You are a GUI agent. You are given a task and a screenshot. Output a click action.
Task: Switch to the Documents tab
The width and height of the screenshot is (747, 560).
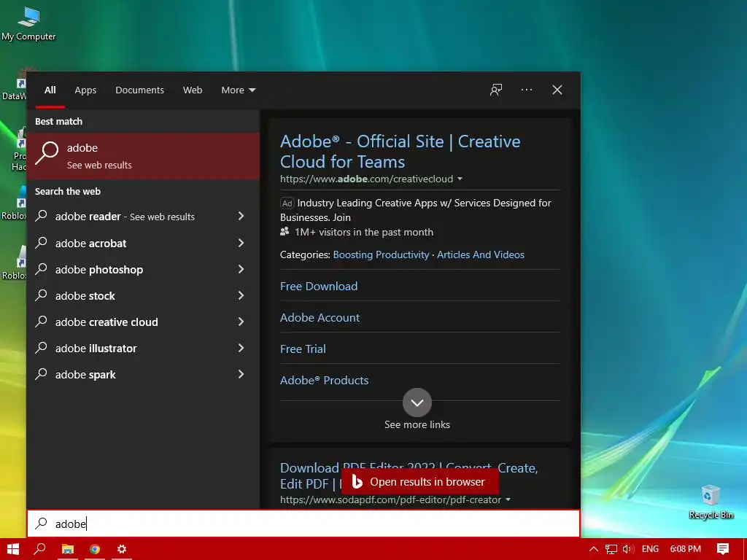point(139,90)
